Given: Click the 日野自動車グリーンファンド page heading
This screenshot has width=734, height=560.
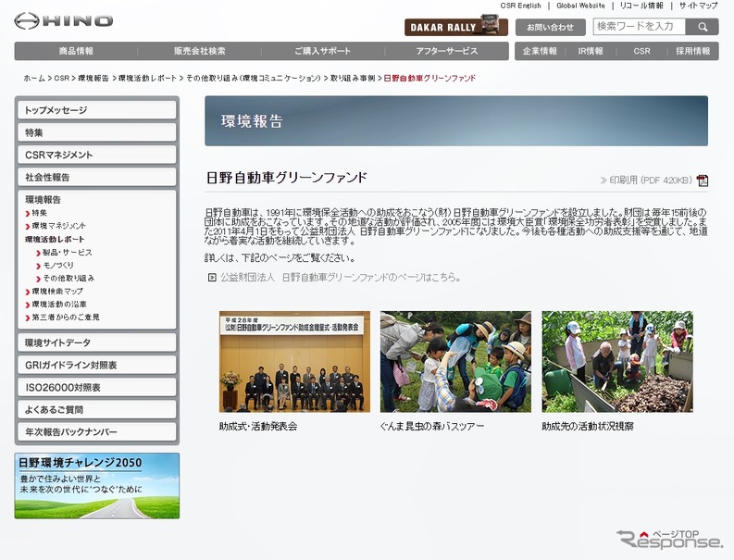Looking at the screenshot, I should pyautogui.click(x=287, y=178).
